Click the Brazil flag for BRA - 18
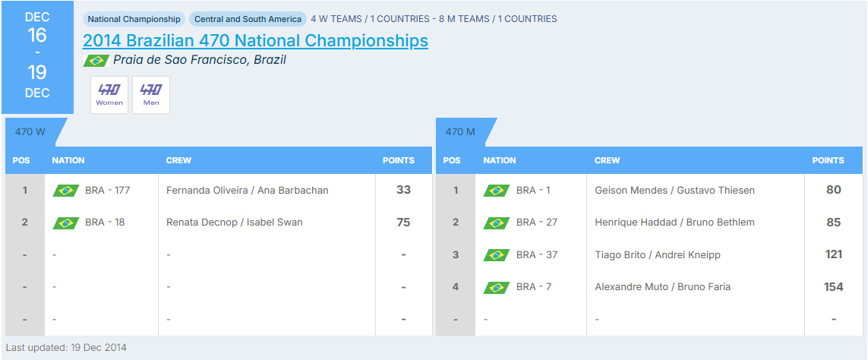This screenshot has width=868, height=360. click(x=66, y=223)
